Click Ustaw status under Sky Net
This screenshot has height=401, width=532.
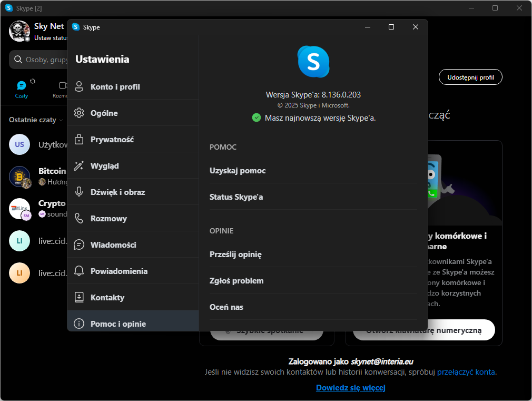pyautogui.click(x=51, y=38)
